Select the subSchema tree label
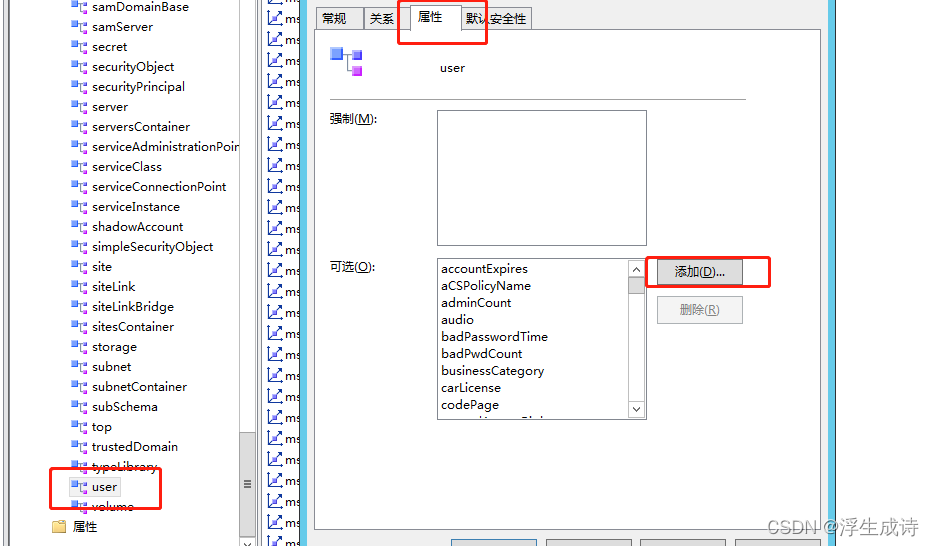The image size is (934, 546). click(124, 407)
